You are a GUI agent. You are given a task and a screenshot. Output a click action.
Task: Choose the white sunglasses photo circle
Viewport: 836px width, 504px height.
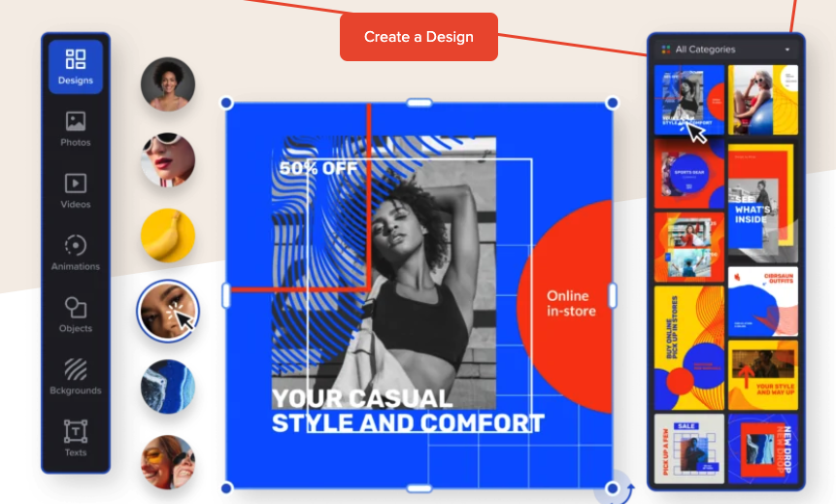click(168, 159)
